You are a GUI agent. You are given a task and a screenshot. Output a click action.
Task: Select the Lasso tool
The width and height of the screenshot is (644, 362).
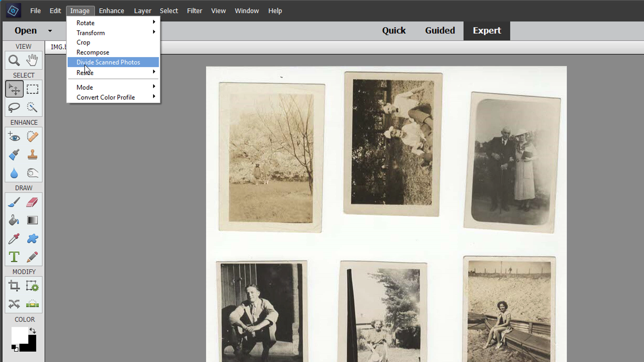pos(15,107)
